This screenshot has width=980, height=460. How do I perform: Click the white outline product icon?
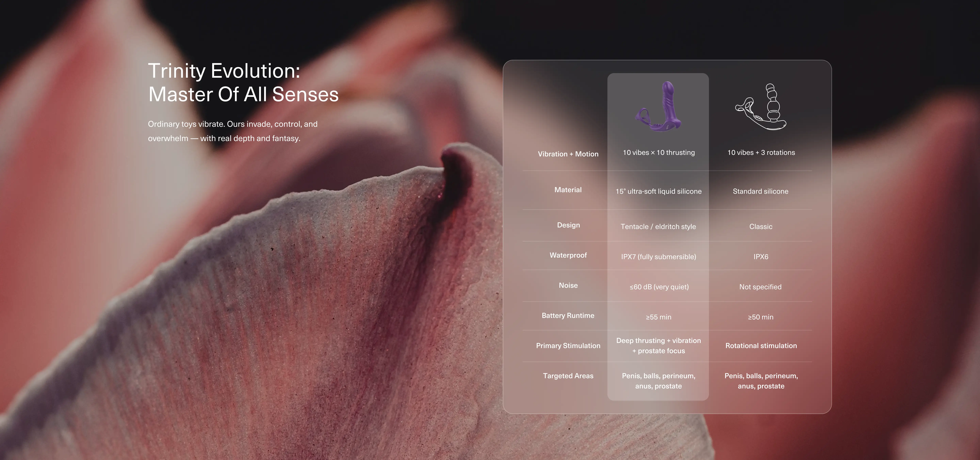761,107
